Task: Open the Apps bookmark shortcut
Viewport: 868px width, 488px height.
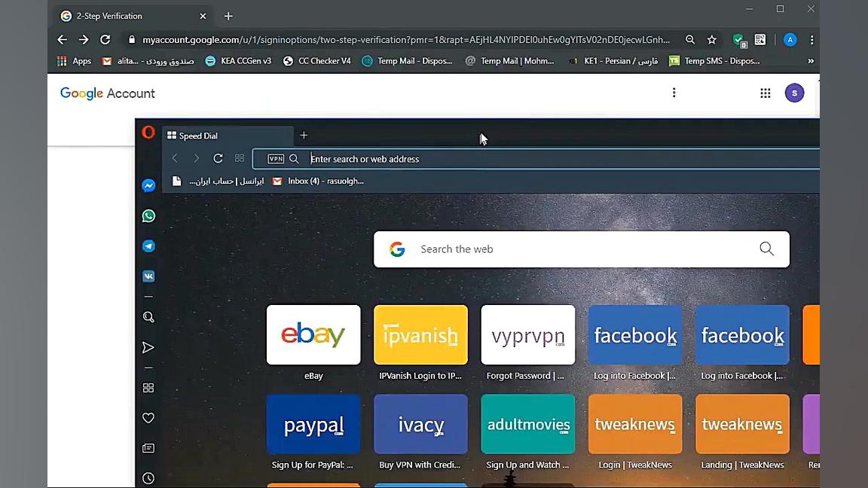Action: click(x=74, y=61)
